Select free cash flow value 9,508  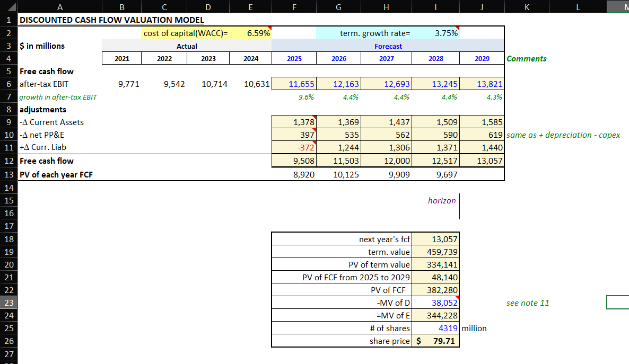294,161
